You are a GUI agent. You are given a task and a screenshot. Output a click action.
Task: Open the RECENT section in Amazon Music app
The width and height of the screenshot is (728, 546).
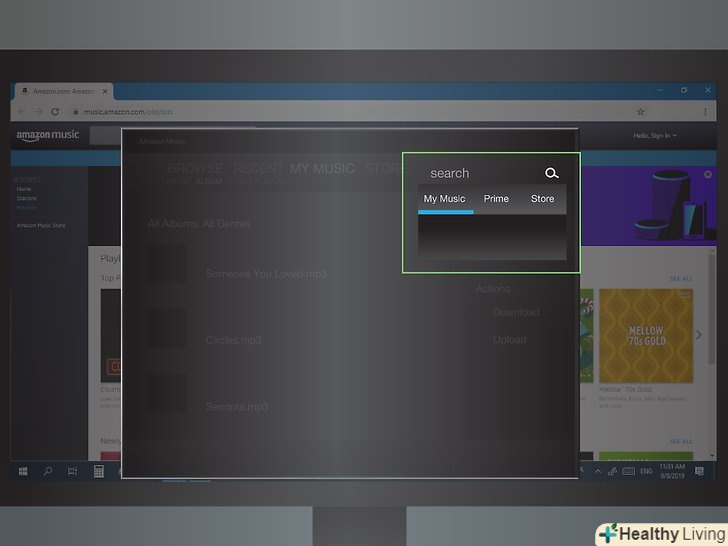(x=258, y=168)
